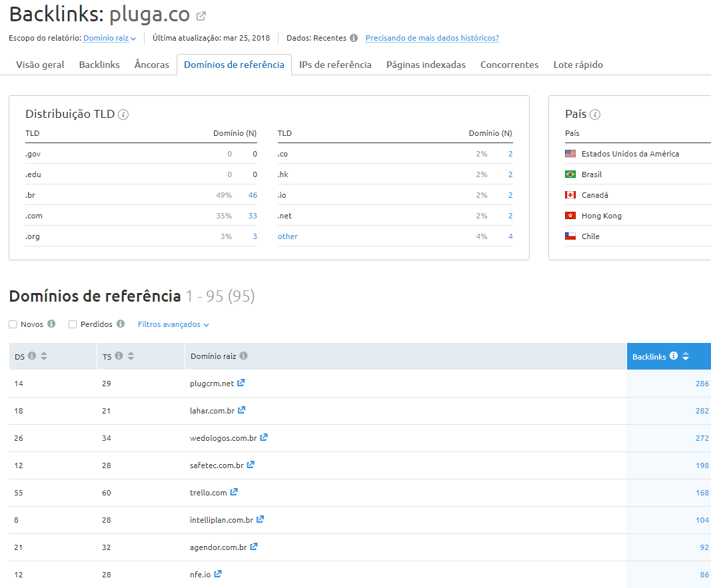
Task: Enable the Novos checkbox
Action: [13, 324]
